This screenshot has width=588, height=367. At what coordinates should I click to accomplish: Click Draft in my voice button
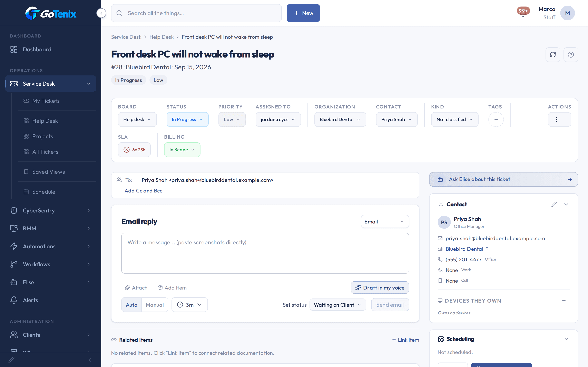pyautogui.click(x=380, y=288)
